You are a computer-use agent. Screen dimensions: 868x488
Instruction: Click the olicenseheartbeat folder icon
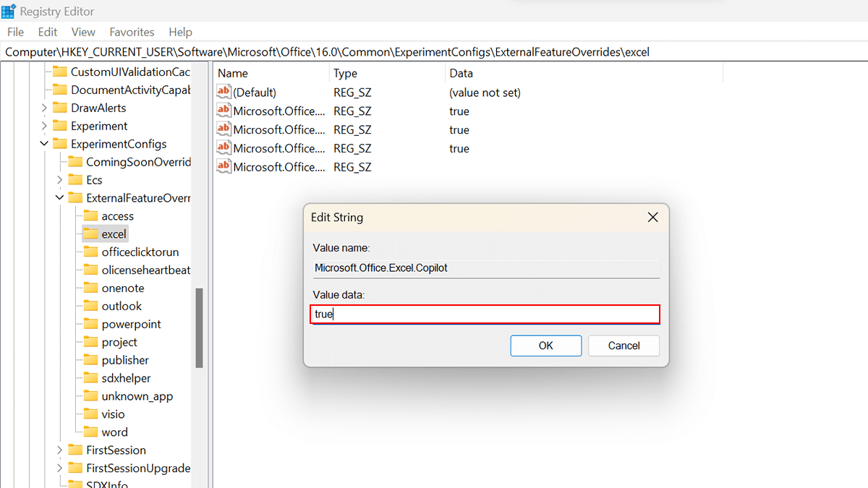click(x=90, y=270)
